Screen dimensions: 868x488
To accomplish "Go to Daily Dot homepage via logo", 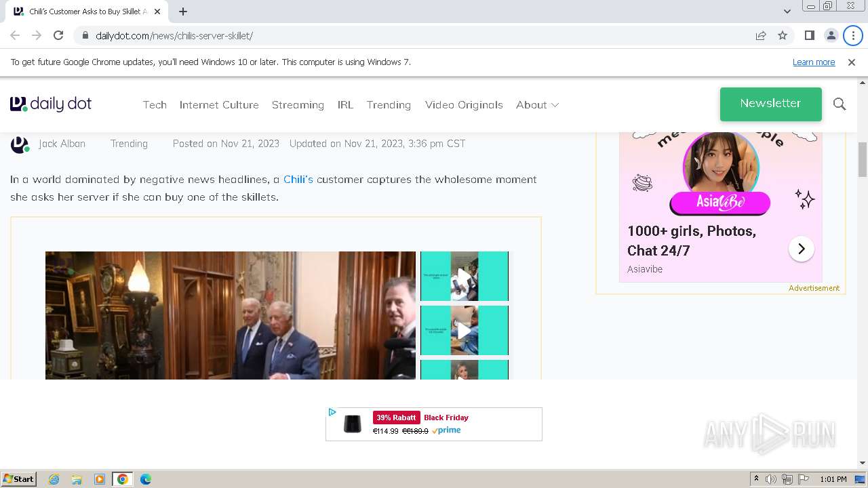I will tap(51, 104).
